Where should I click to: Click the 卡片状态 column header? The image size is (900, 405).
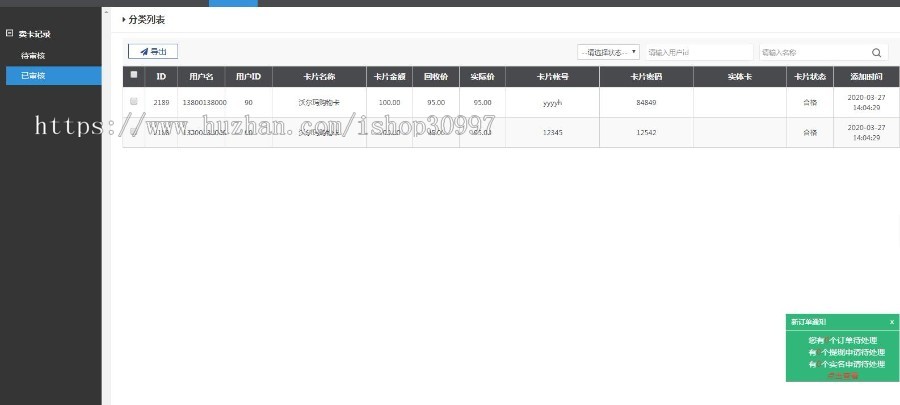point(809,76)
